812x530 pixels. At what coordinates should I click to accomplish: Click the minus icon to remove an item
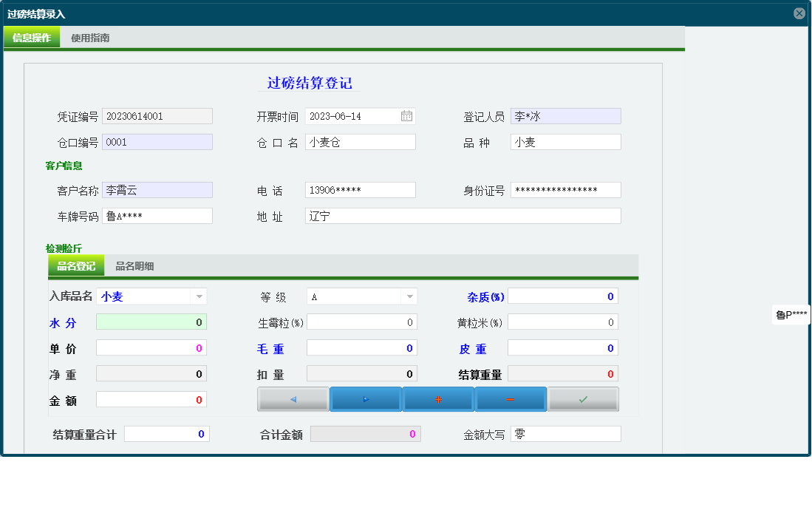pos(510,398)
